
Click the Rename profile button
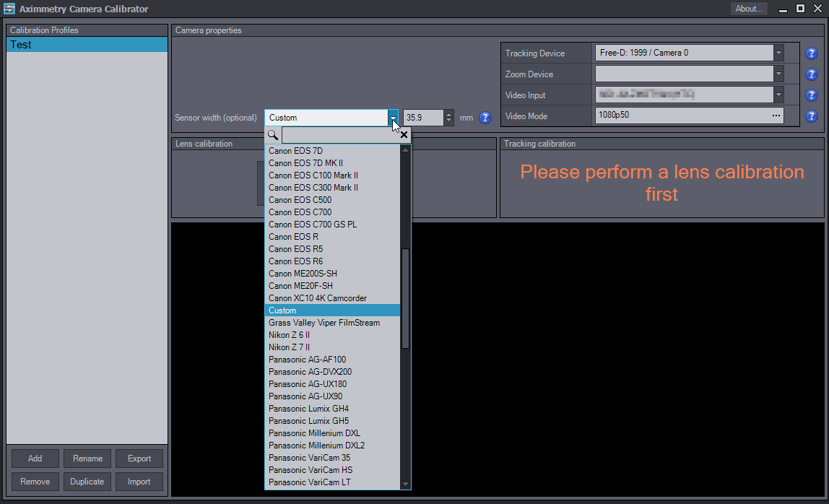tap(87, 459)
